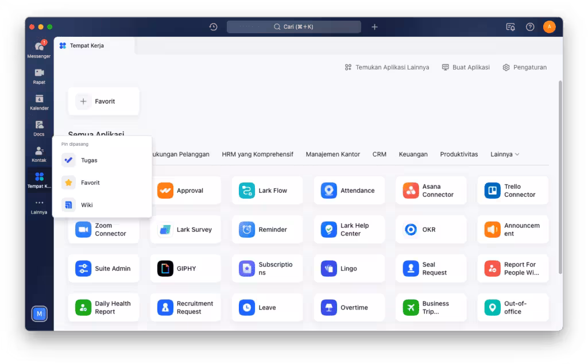Click Buat Aplikasi
The image size is (588, 364).
point(466,68)
